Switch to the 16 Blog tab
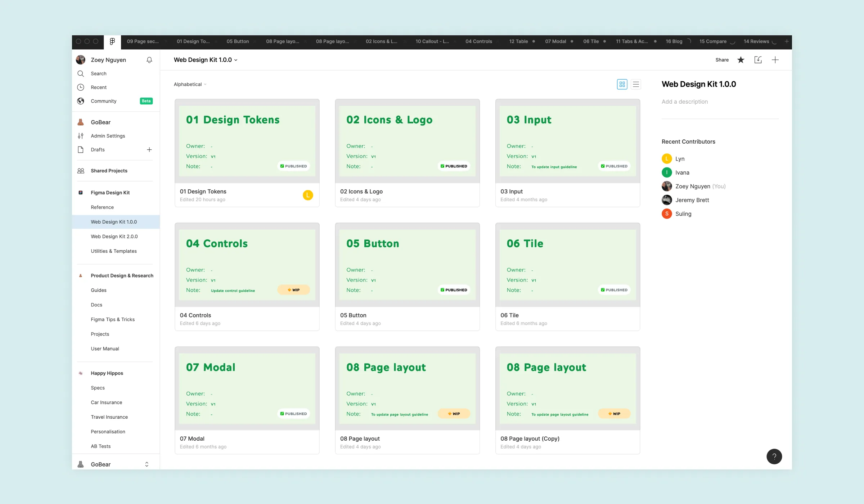 (x=674, y=41)
